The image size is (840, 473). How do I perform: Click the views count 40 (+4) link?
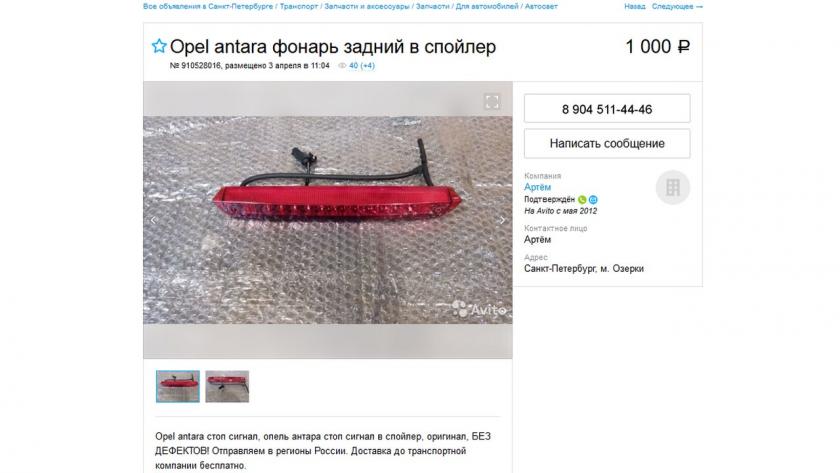pyautogui.click(x=362, y=66)
